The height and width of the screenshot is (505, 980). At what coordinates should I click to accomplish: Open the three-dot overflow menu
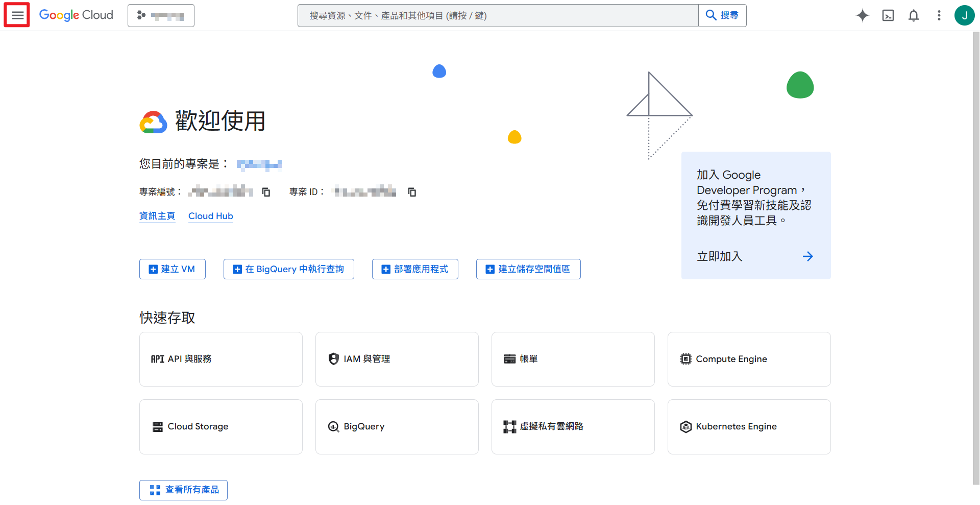939,15
